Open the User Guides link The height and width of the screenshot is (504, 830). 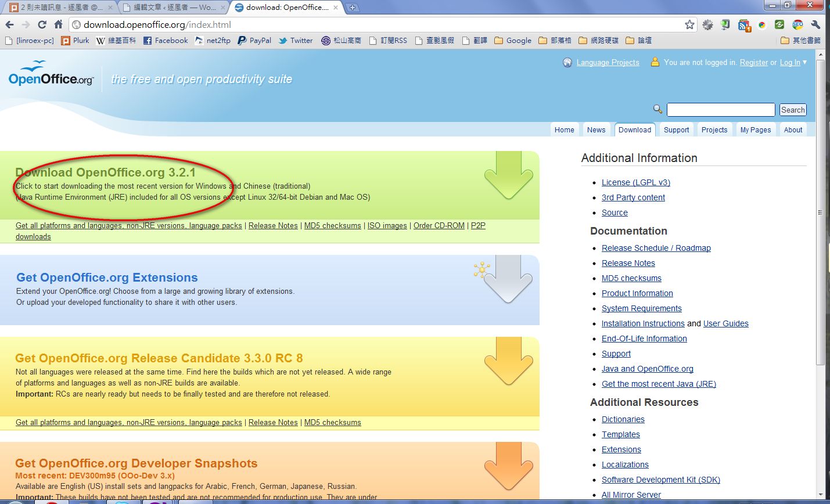coord(726,323)
